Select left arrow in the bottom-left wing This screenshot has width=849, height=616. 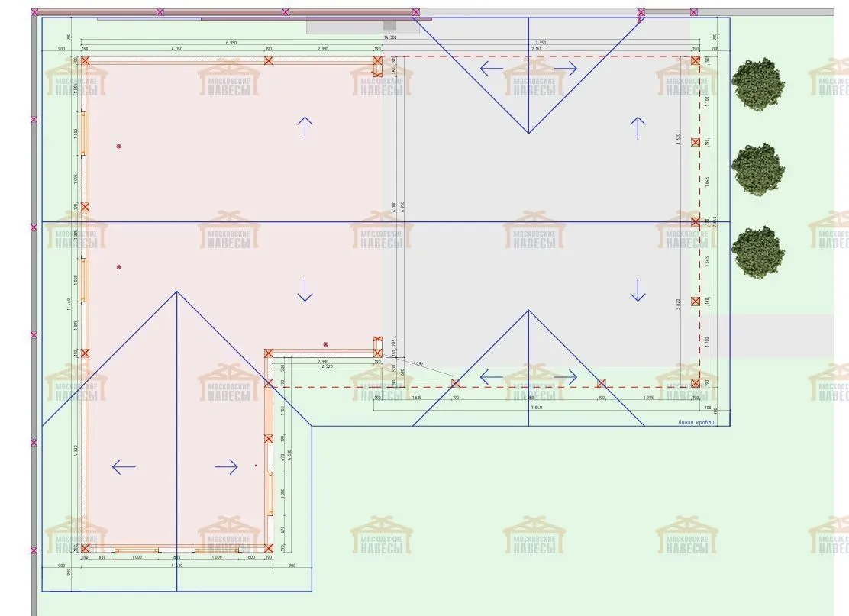click(124, 467)
